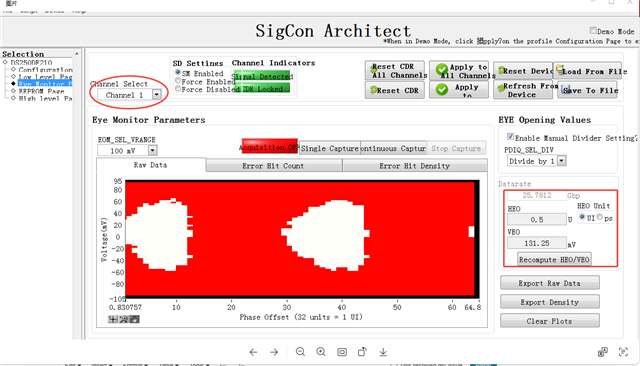Click the icon on Refresh From Device button
This screenshot has height=366, width=640.
pos(501,88)
